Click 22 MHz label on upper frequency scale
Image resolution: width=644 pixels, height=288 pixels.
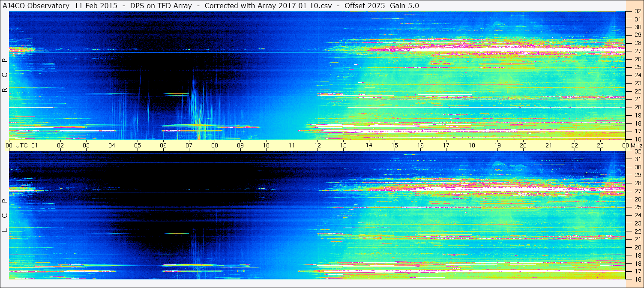637,91
